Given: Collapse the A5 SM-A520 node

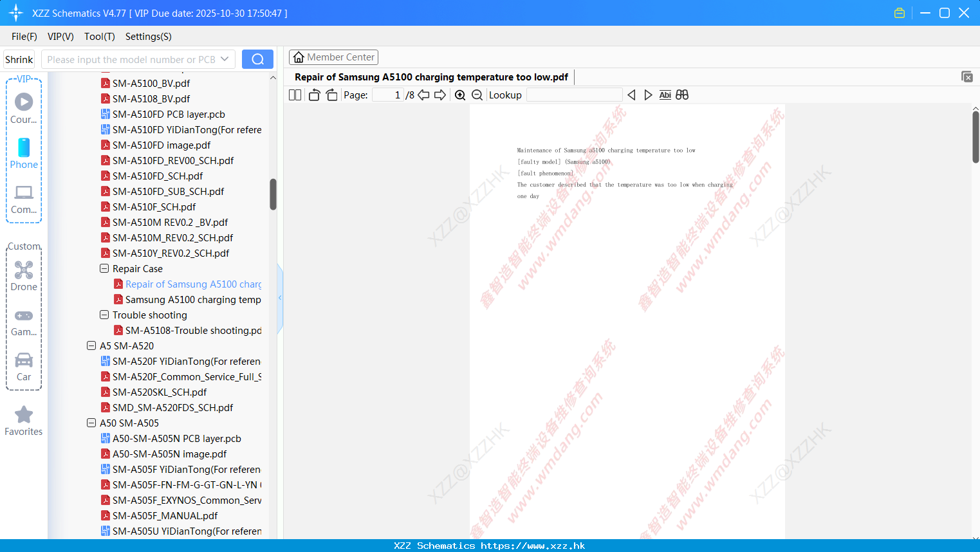Looking at the screenshot, I should (x=91, y=345).
